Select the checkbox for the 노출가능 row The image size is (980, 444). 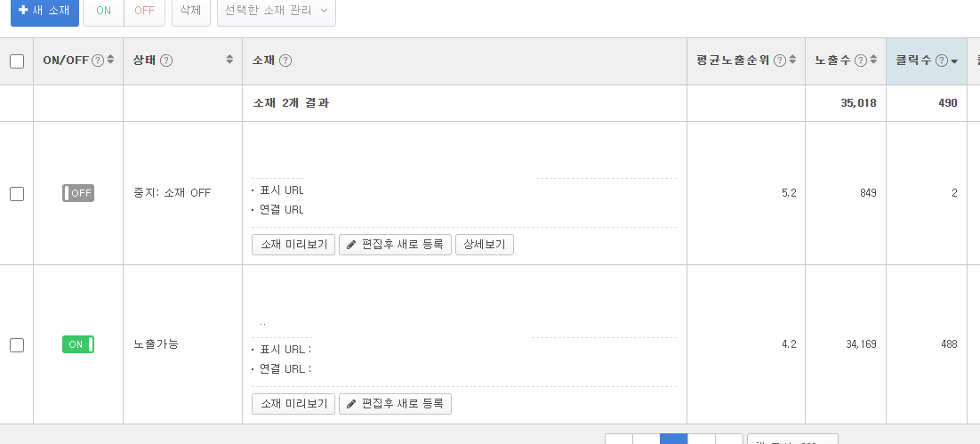coord(17,345)
